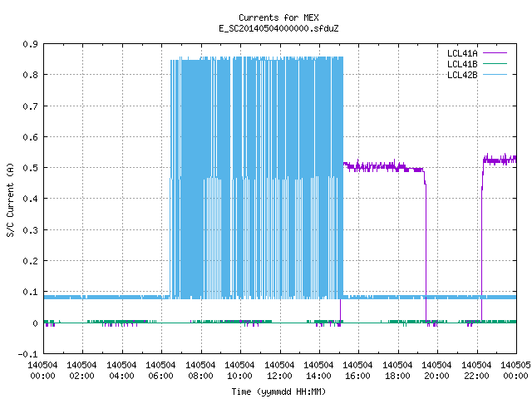Click the 0.5 y-axis tick label
The height and width of the screenshot is (399, 532).
pyautogui.click(x=30, y=168)
